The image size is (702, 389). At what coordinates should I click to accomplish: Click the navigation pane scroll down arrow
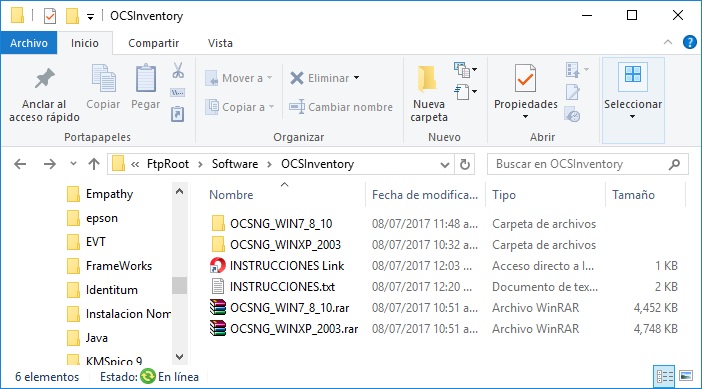click(180, 357)
